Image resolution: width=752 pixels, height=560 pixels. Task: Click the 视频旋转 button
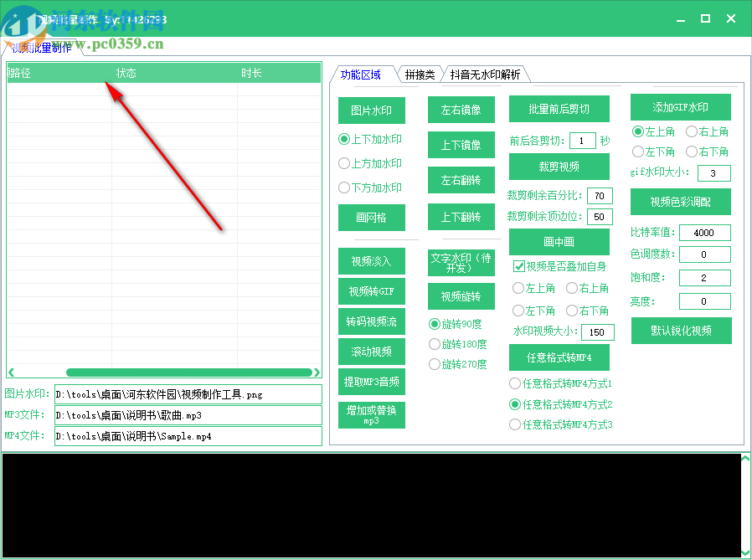(461, 297)
